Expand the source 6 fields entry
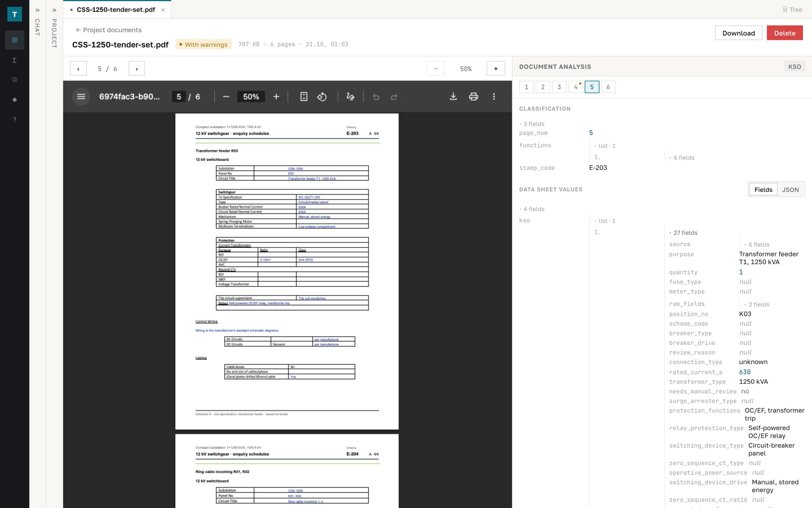This screenshot has width=812, height=508. [757, 245]
